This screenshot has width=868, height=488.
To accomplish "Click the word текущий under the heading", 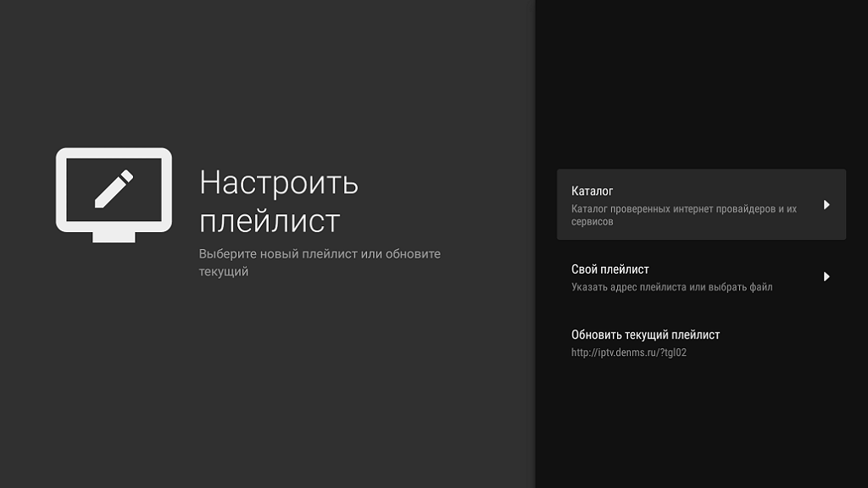I will tap(223, 272).
